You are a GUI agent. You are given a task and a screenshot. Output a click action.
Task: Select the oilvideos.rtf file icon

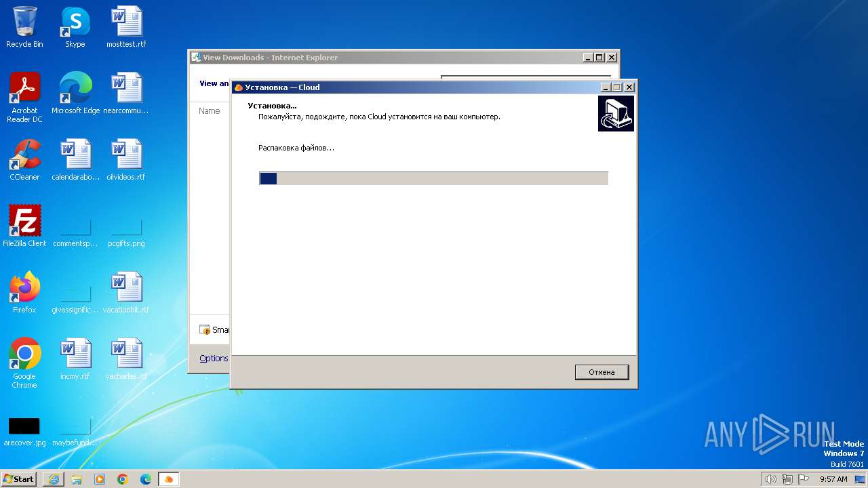pyautogui.click(x=126, y=160)
